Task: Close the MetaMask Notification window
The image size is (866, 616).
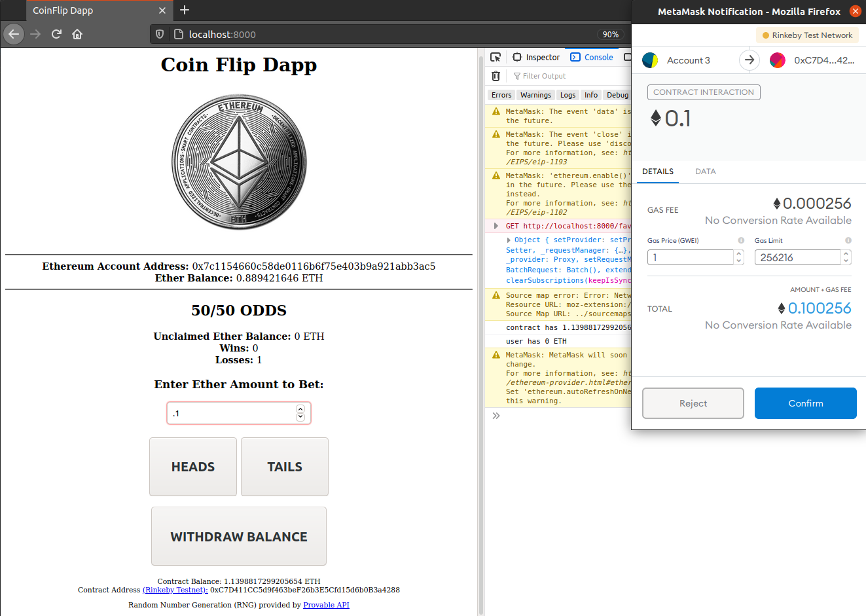Action: [855, 11]
